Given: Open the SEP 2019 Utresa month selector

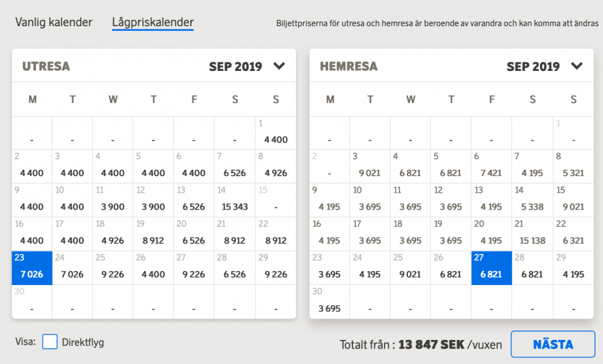Looking at the screenshot, I should (235, 66).
